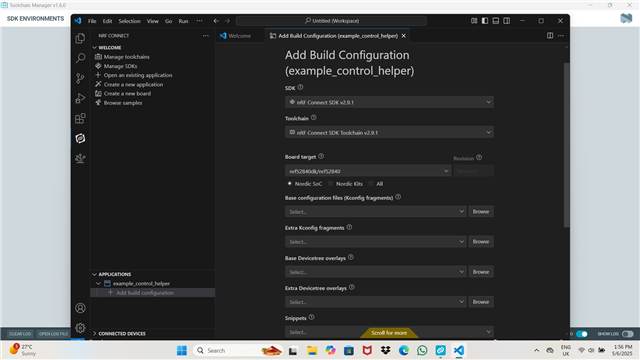Select the Nordic Kits radio button
Image resolution: width=640 pixels, height=360 pixels.
pyautogui.click(x=331, y=184)
